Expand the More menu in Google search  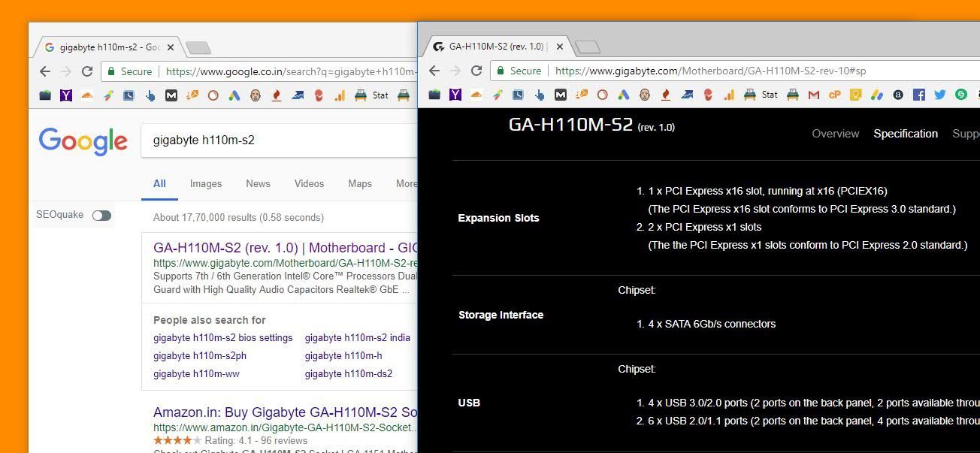tap(406, 183)
